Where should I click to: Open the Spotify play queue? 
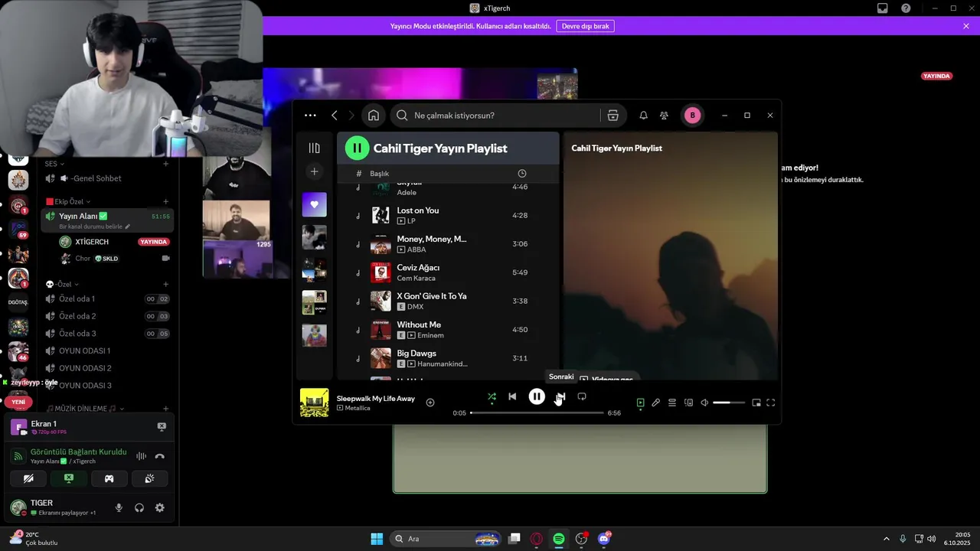point(672,403)
